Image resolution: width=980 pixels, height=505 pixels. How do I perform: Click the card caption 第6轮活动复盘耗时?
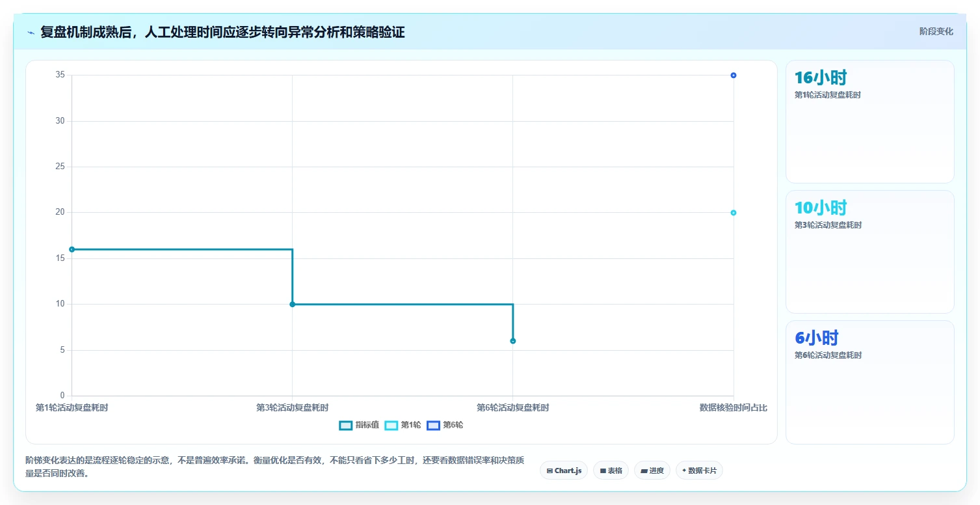[828, 355]
